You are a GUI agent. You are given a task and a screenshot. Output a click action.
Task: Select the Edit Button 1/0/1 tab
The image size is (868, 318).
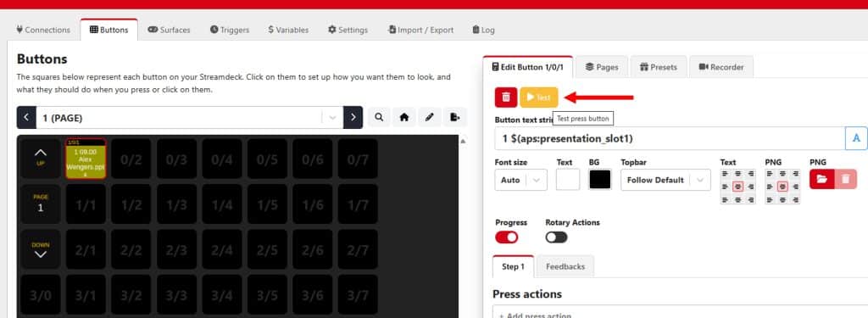[527, 67]
